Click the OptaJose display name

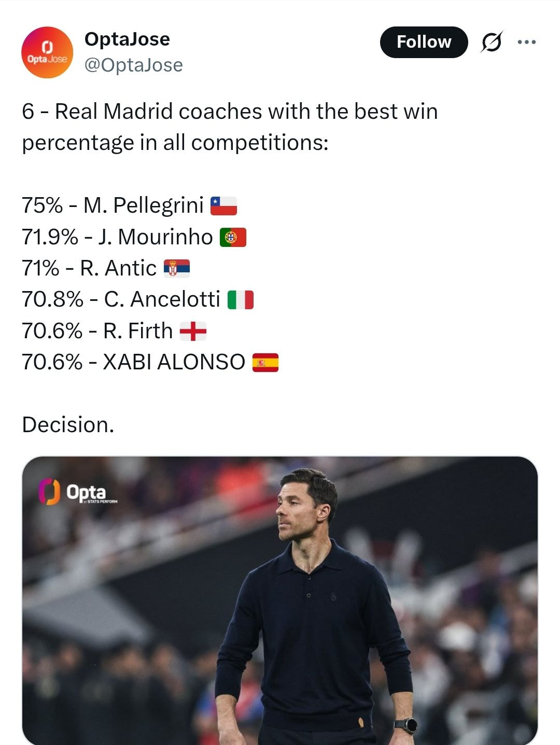pos(127,39)
